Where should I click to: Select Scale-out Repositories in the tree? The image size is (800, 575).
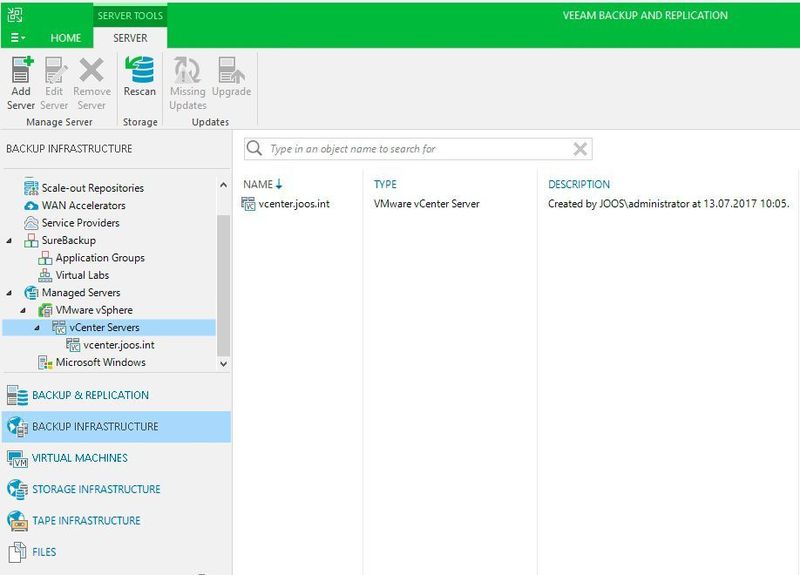click(x=93, y=188)
